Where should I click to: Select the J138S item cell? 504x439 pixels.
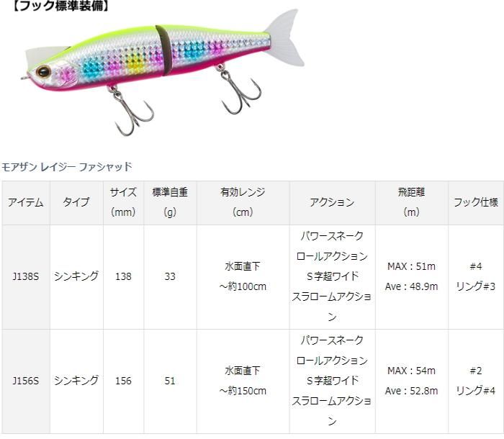(x=26, y=276)
